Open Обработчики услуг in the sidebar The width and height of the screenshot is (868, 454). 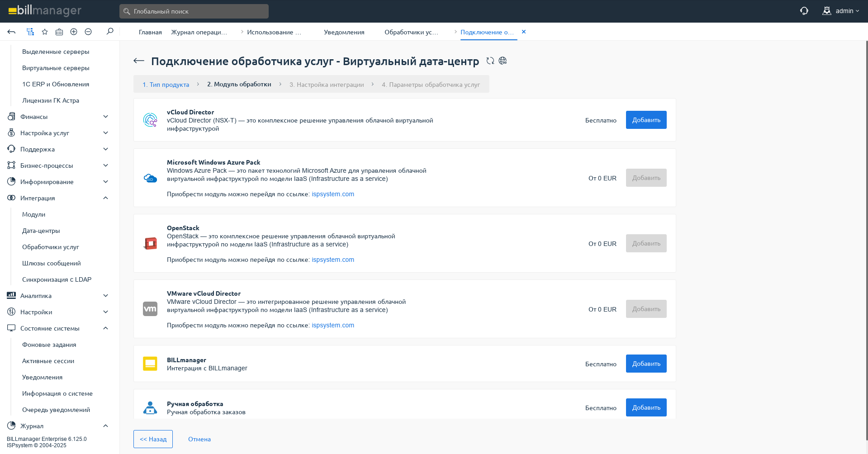(x=51, y=247)
